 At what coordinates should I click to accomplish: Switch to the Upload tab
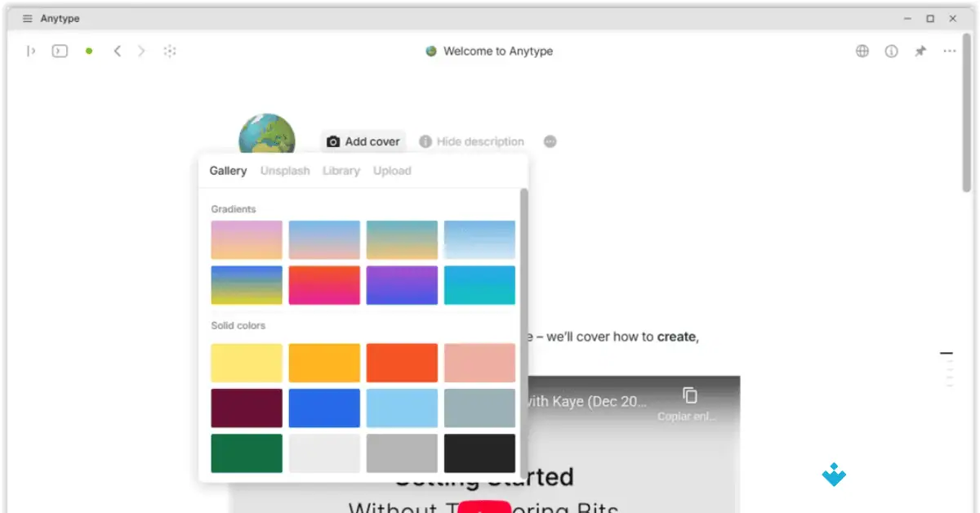pyautogui.click(x=392, y=171)
